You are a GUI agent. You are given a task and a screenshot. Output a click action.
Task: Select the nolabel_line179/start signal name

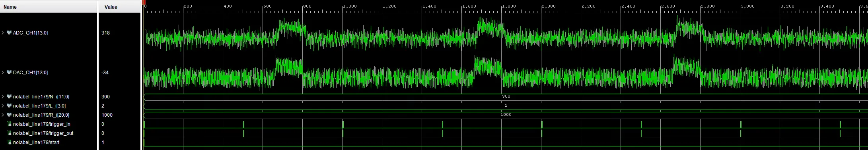[x=36, y=142]
